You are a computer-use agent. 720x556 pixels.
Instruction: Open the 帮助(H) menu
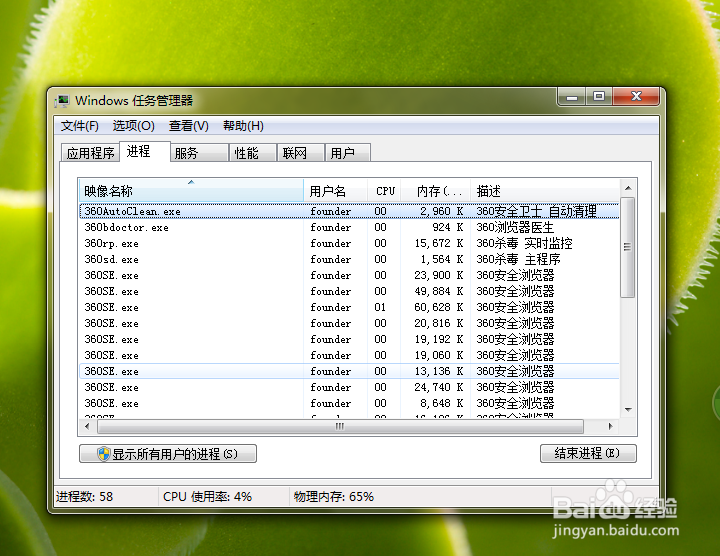click(x=243, y=126)
